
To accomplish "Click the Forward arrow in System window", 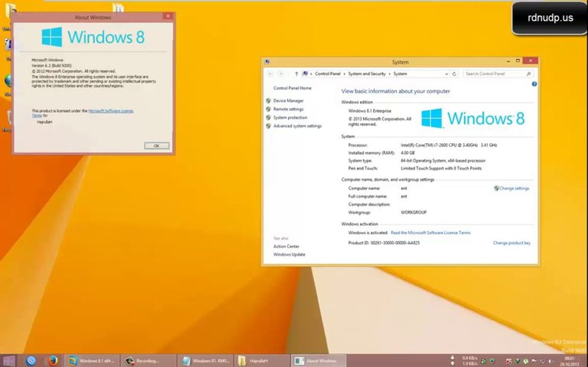I will coord(280,74).
